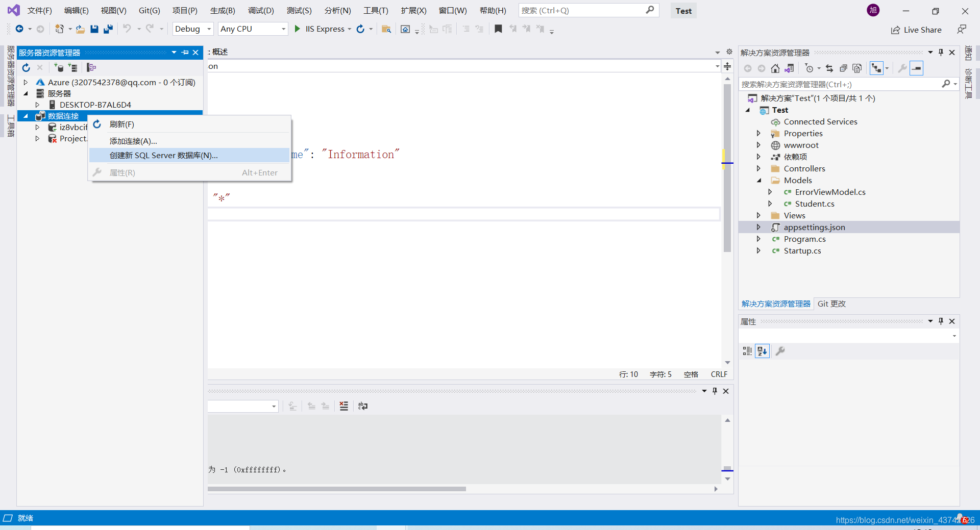Switch to Solution Explorer tab at panel bottom
This screenshot has width=980, height=530.
click(x=776, y=304)
